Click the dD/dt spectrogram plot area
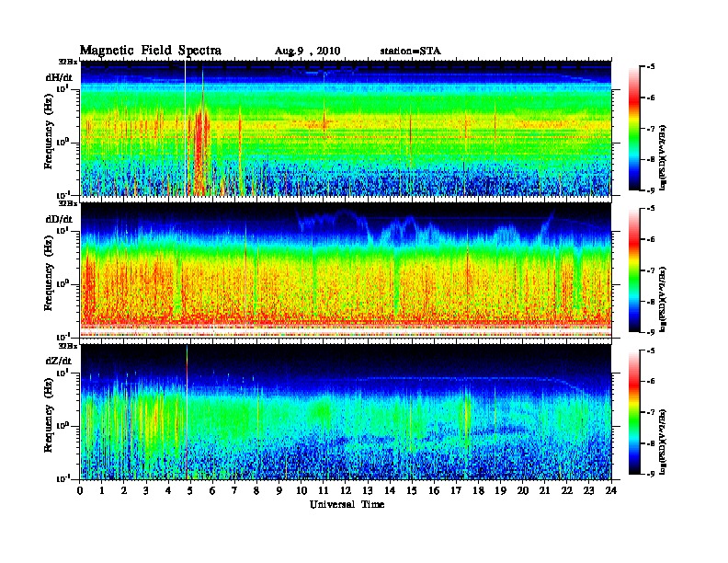728x563 pixels. pyautogui.click(x=346, y=270)
